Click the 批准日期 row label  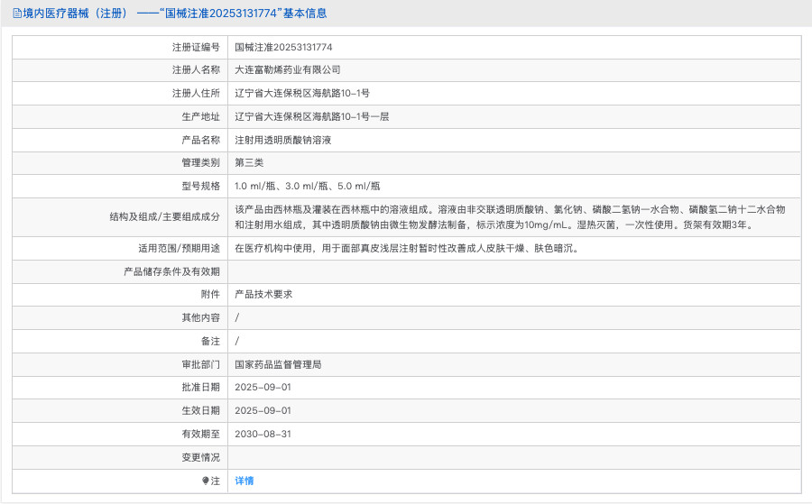[200, 387]
